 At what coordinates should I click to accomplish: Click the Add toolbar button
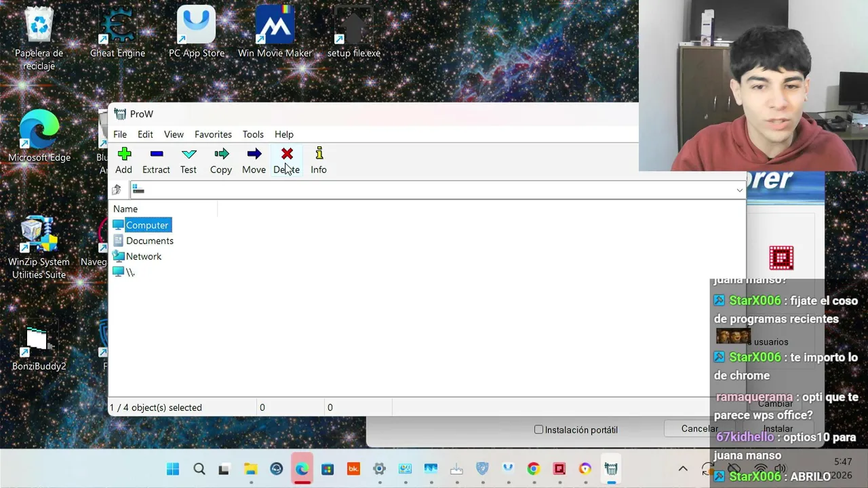click(x=123, y=161)
